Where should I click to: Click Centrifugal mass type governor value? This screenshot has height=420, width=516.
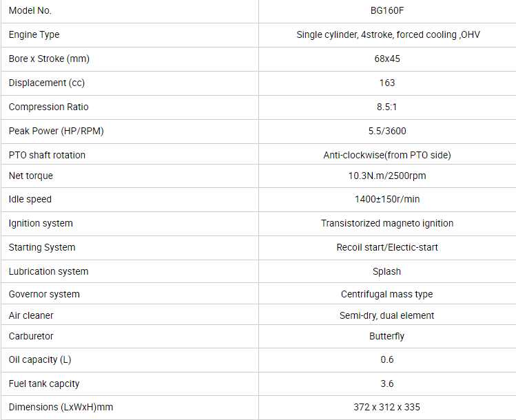click(x=386, y=294)
